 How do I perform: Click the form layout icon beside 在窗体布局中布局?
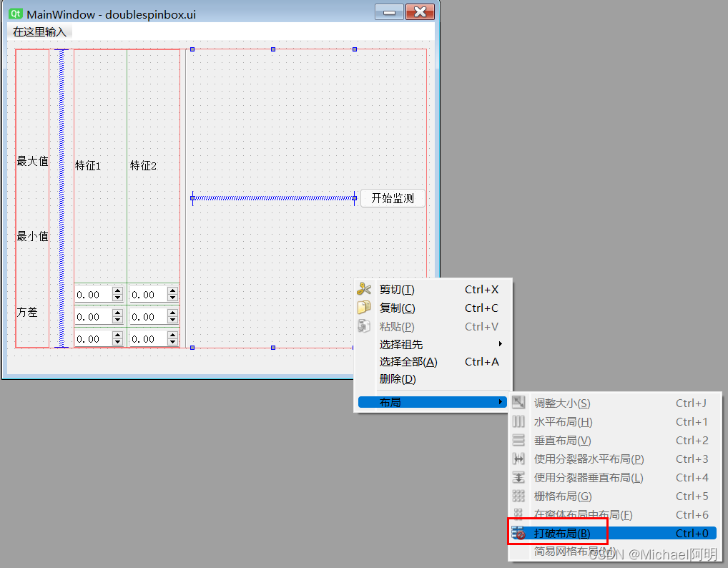tap(518, 514)
